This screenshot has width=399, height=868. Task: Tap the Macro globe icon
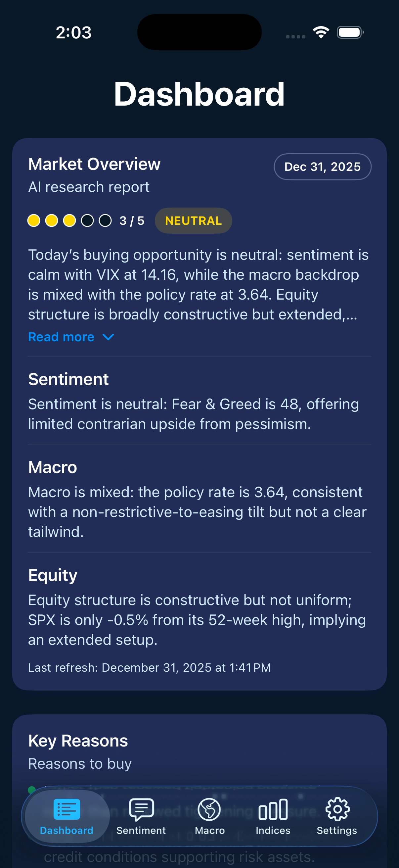pos(209,809)
